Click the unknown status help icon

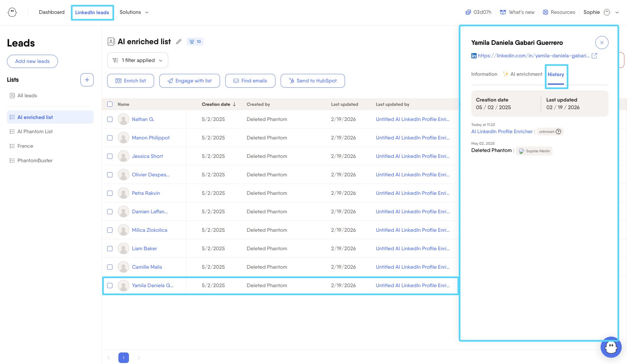558,132
